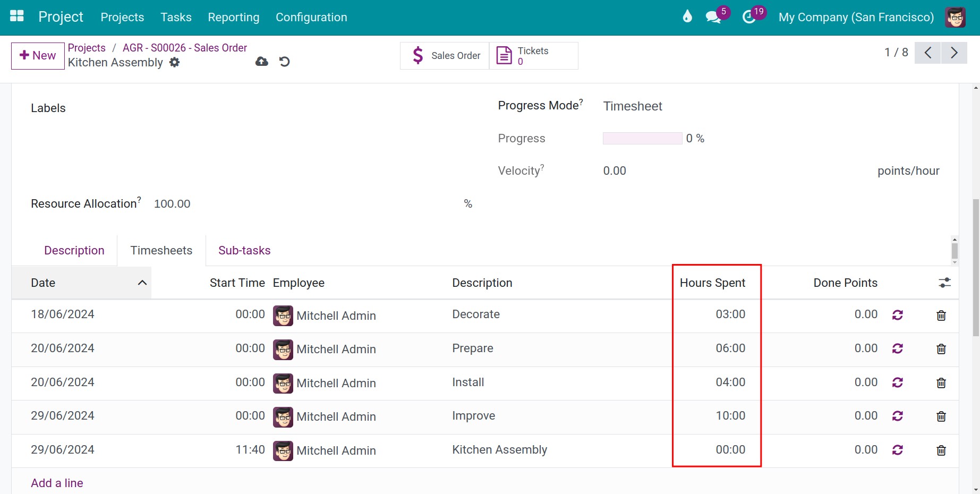Open the Tasks menu
980x494 pixels.
176,17
